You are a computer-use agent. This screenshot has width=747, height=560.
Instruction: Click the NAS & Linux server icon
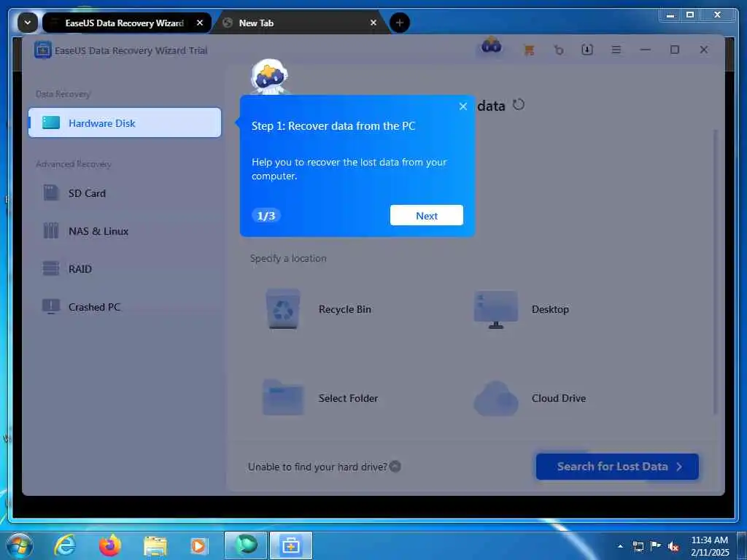tap(51, 230)
